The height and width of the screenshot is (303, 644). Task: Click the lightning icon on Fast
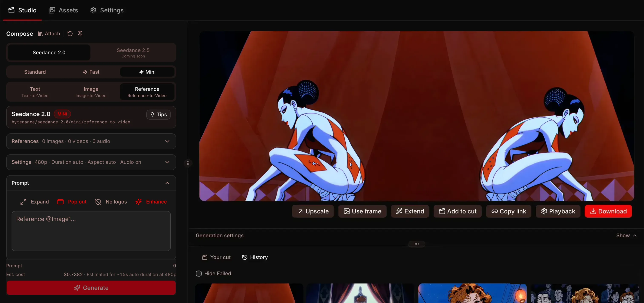pyautogui.click(x=85, y=72)
